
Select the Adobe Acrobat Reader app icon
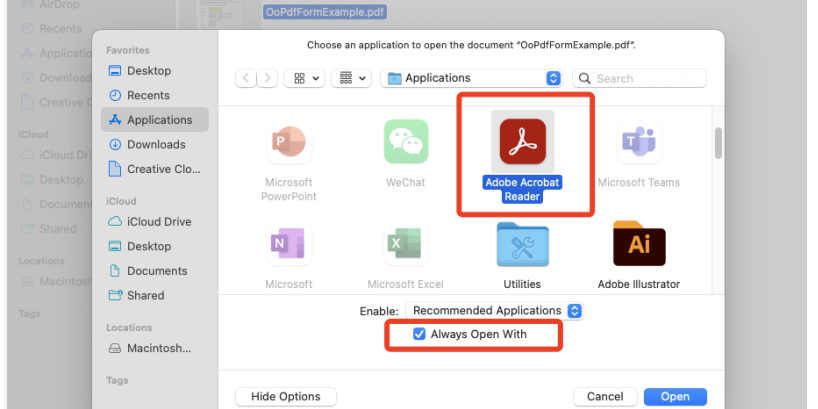[523, 141]
